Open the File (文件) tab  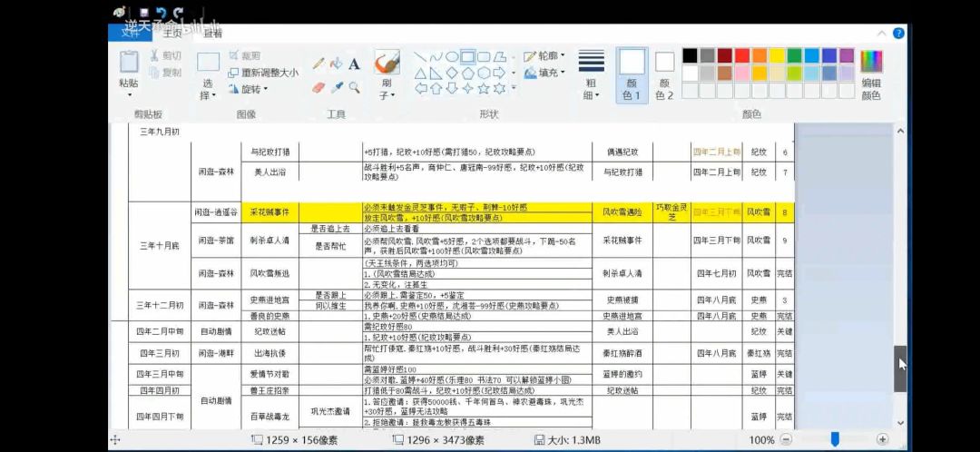pos(130,34)
